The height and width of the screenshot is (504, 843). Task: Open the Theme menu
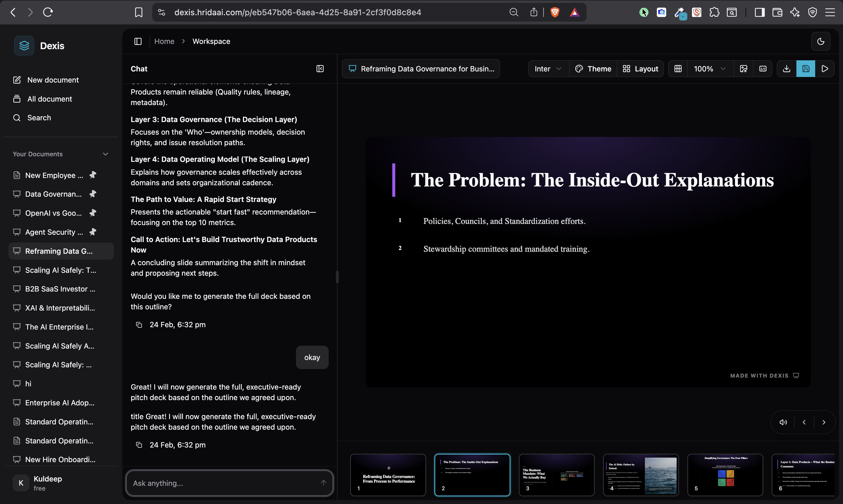[593, 69]
